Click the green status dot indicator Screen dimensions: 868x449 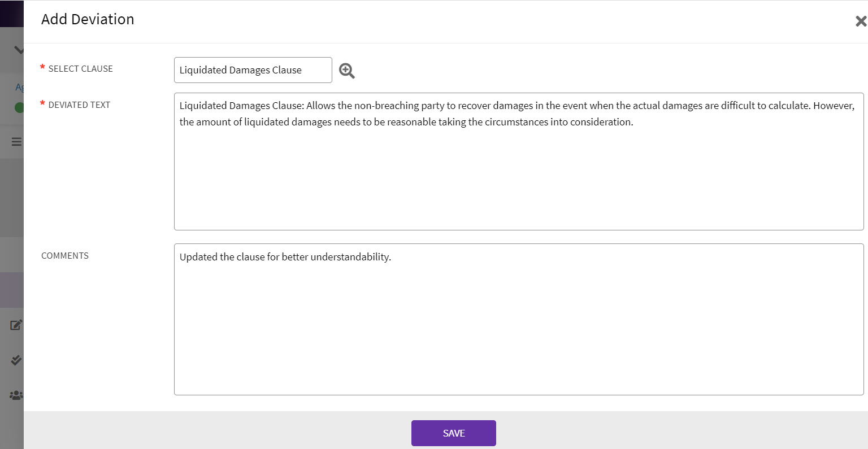19,107
